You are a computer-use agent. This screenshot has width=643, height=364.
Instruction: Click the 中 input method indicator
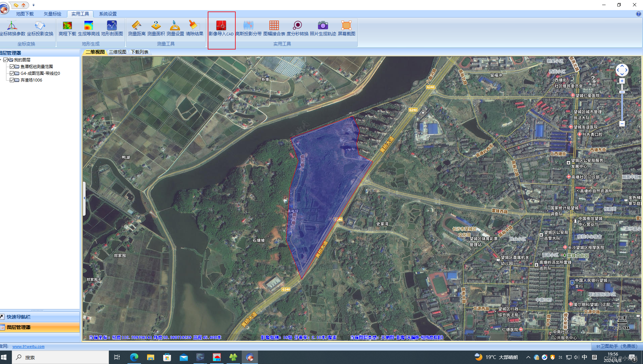[584, 357]
